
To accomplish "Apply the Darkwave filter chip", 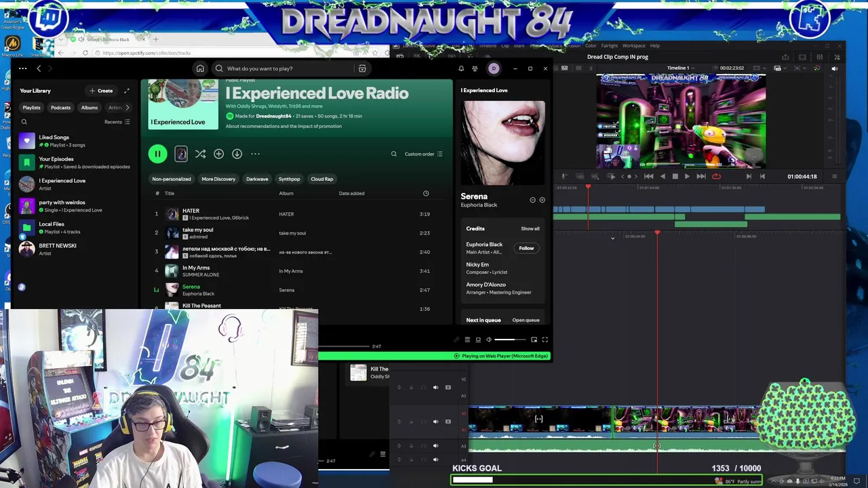I will pyautogui.click(x=257, y=179).
